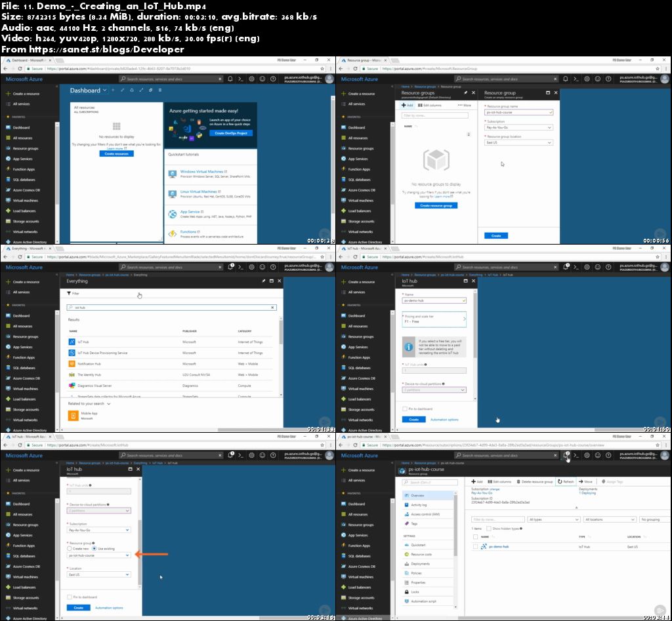Open Subscription dropdown on the Resource group creation blade
The height and width of the screenshot is (621, 672).
coord(518,128)
